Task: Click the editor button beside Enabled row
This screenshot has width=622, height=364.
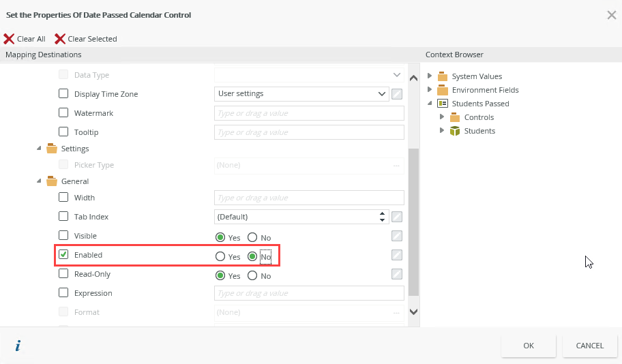Action: 397,255
